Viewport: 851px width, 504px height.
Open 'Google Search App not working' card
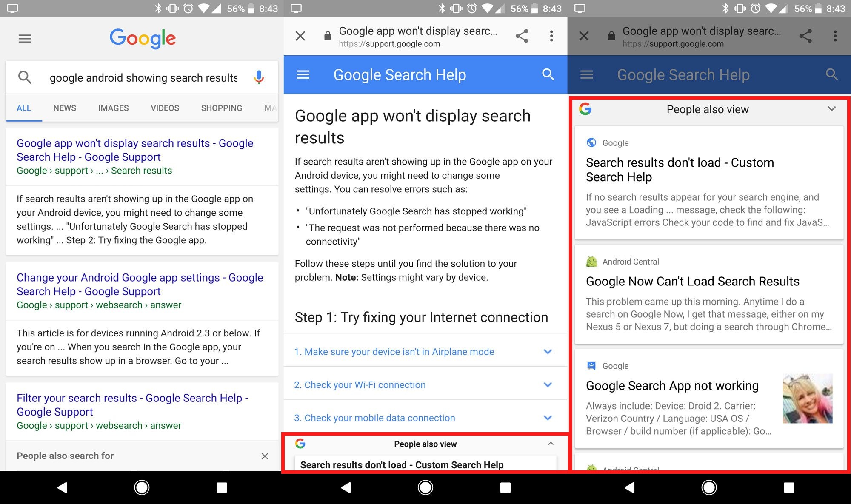[709, 399]
